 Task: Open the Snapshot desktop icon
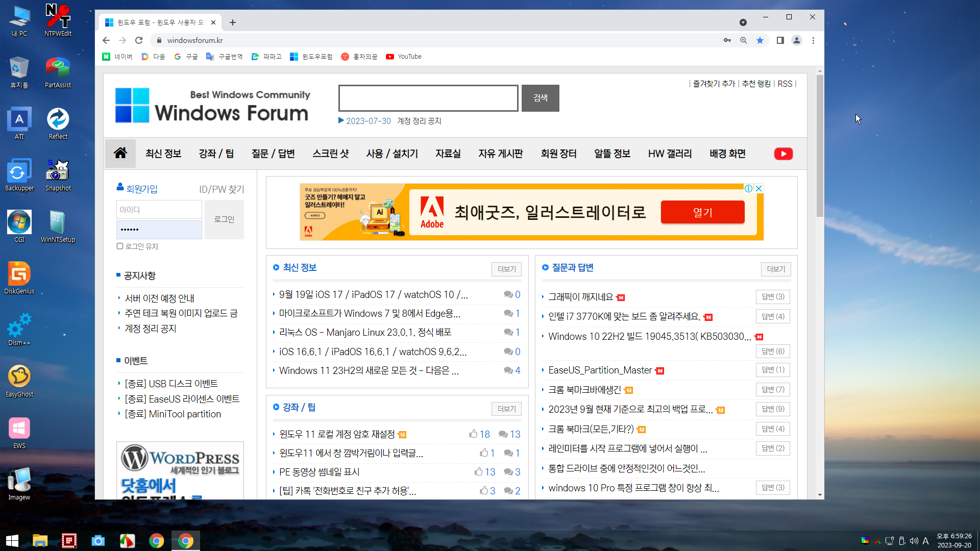[x=58, y=175]
